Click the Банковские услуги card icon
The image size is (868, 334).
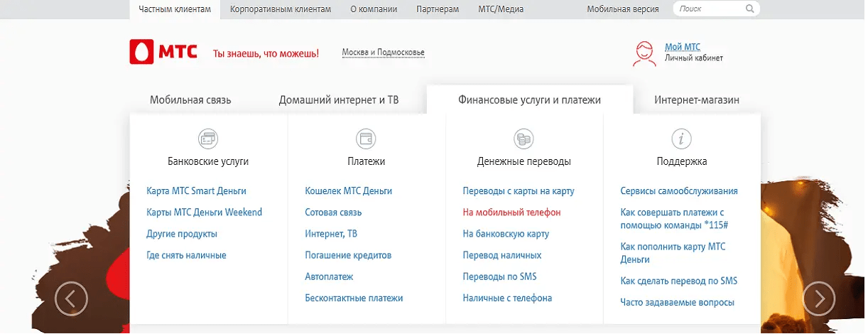pos(208,139)
